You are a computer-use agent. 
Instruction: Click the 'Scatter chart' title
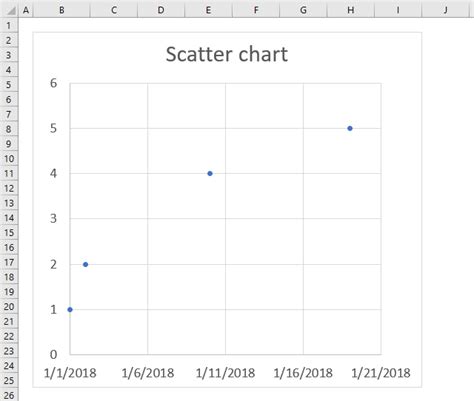coord(227,54)
